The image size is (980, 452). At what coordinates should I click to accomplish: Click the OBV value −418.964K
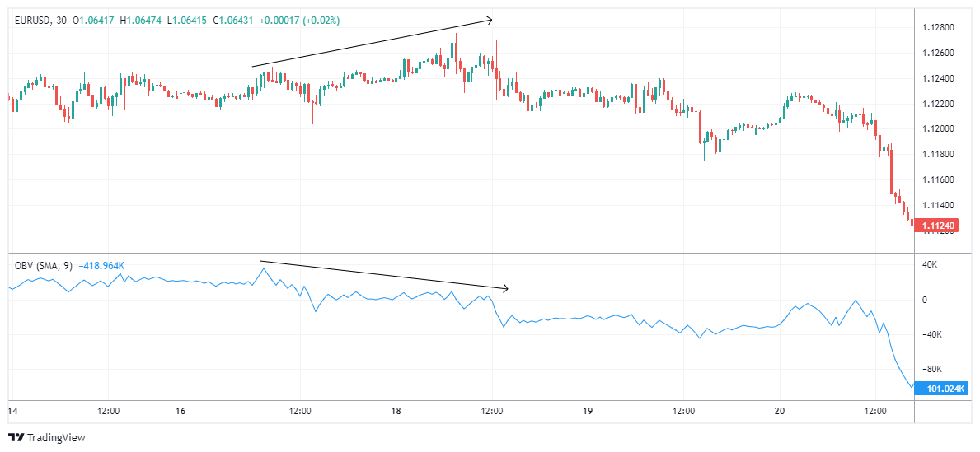point(101,265)
